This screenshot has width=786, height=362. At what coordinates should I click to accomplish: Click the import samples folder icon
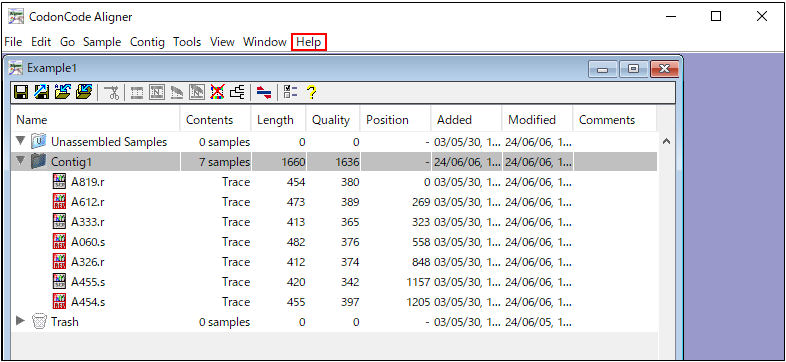[x=63, y=92]
